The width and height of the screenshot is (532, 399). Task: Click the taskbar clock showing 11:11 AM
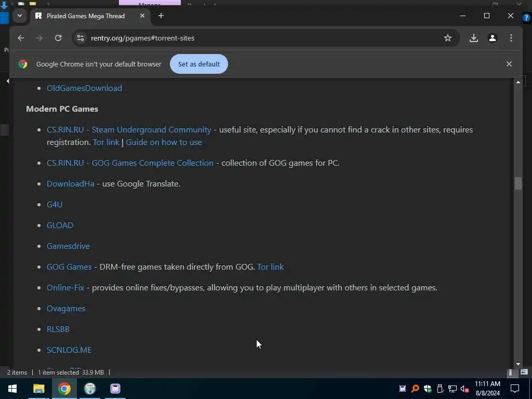[x=487, y=389]
